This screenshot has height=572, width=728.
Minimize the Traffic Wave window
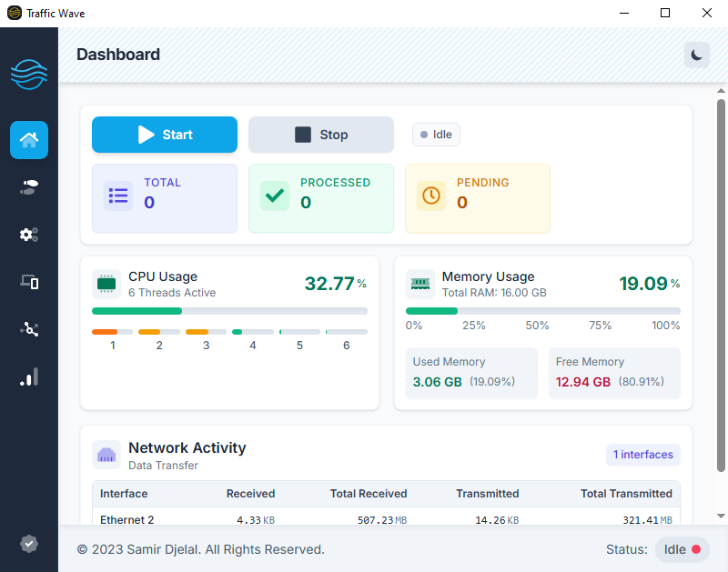[624, 13]
